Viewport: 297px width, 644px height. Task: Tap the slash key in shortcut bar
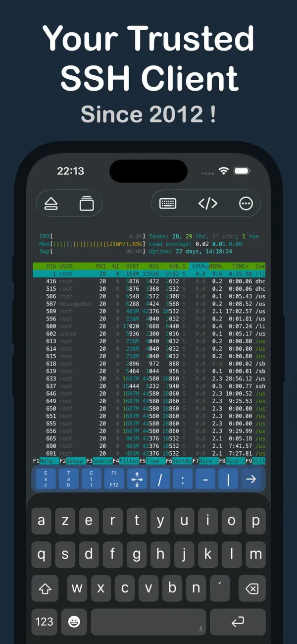point(160,479)
